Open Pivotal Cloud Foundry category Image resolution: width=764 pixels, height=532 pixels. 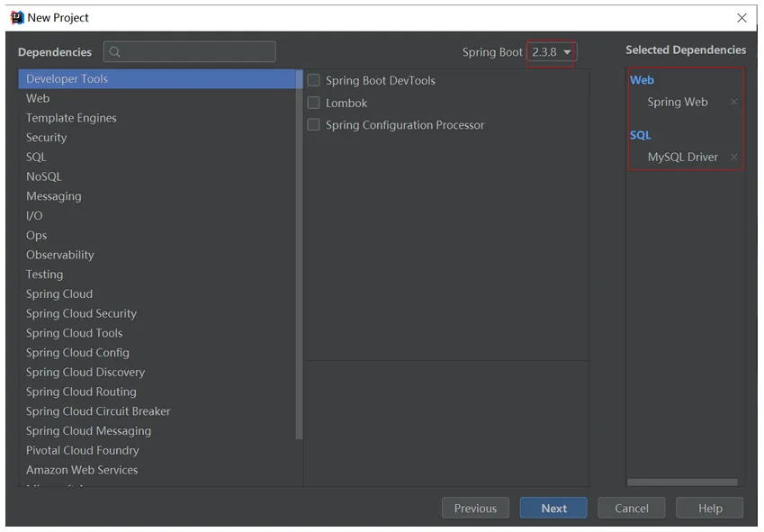click(157, 450)
